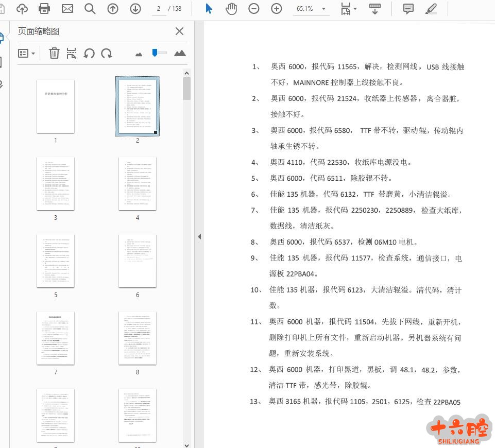Screen dimensions: 495x448
Task: Click the thumbnail size slider
Action: coord(159,53)
